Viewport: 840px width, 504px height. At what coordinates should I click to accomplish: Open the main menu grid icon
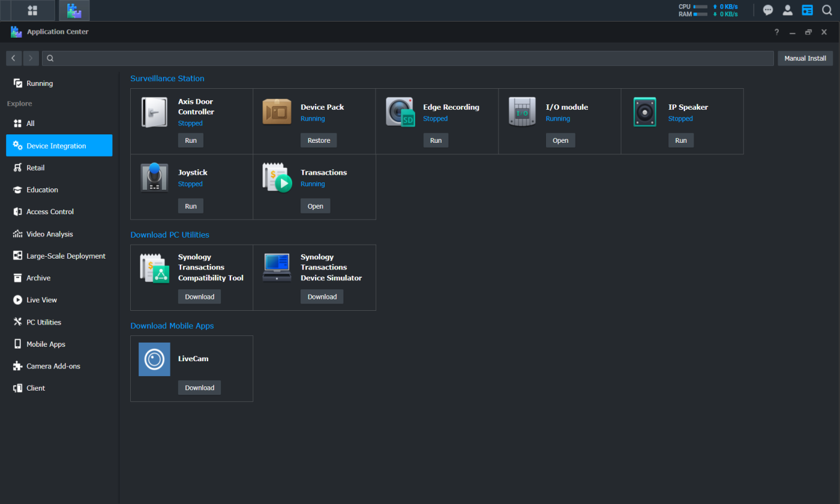(32, 10)
